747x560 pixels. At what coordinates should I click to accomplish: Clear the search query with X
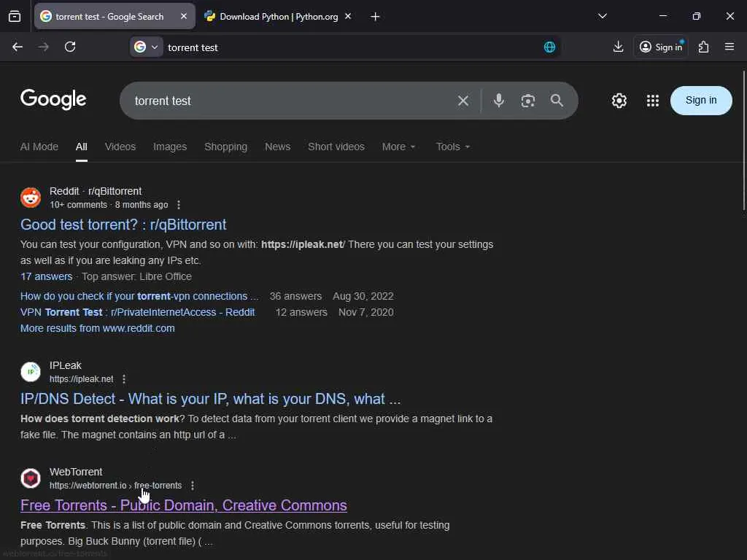(463, 101)
